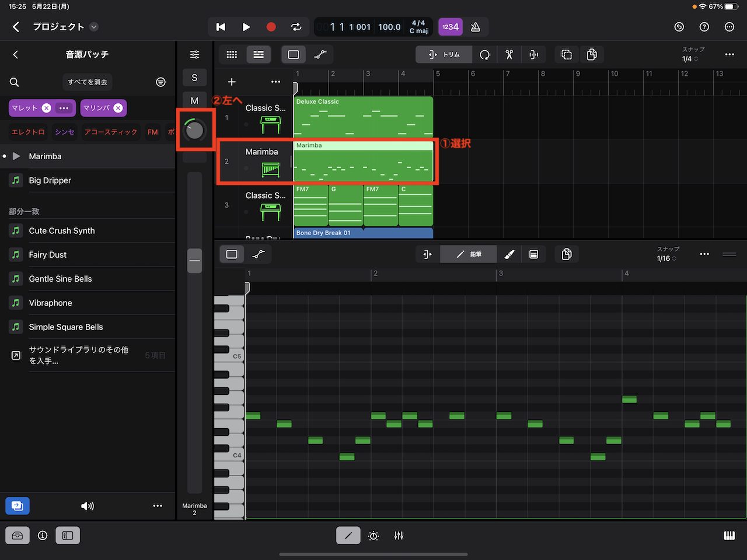The image size is (747, 560).
Task: Mute the Marimba track with M
Action: [x=194, y=100]
